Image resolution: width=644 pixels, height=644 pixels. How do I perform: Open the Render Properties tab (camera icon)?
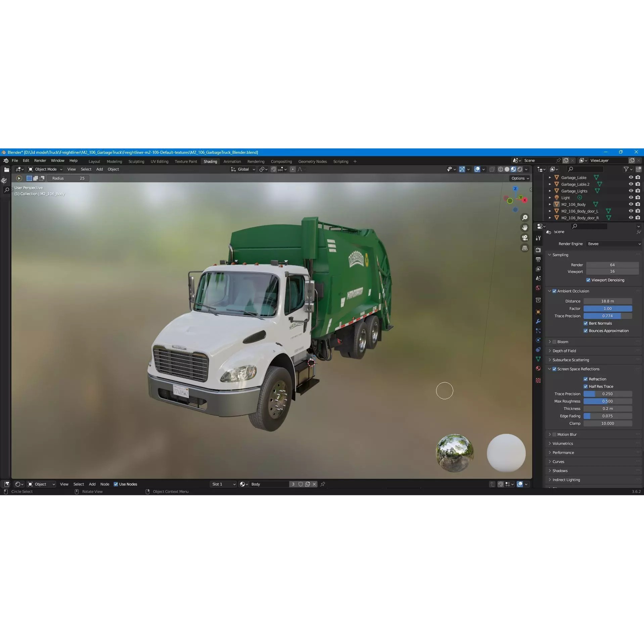tap(538, 250)
